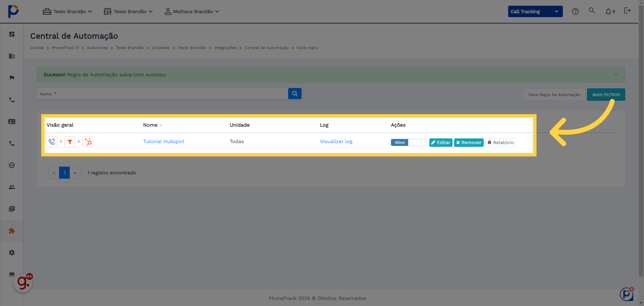Click the phone call trigger icon
The height and width of the screenshot is (306, 644).
click(52, 142)
